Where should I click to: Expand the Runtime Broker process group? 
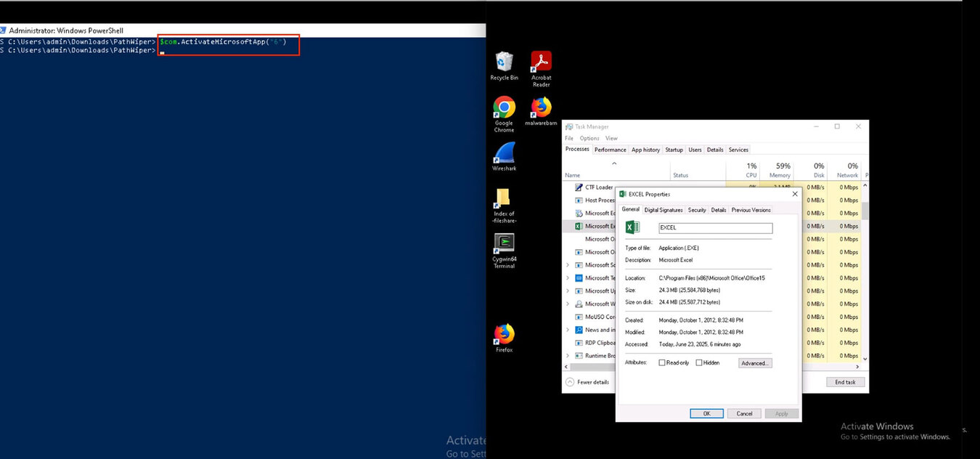click(x=568, y=356)
